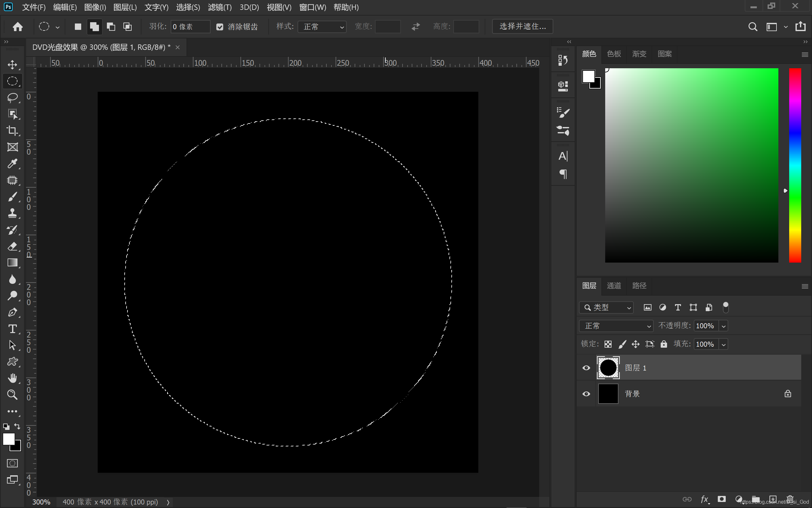
Task: Select the Crop tool
Action: coord(12,130)
